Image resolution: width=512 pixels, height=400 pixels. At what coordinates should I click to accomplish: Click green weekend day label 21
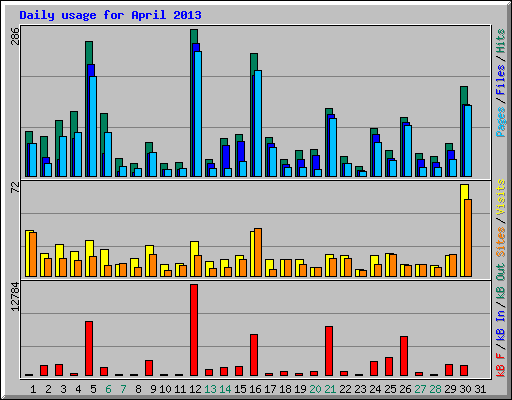click(x=330, y=389)
